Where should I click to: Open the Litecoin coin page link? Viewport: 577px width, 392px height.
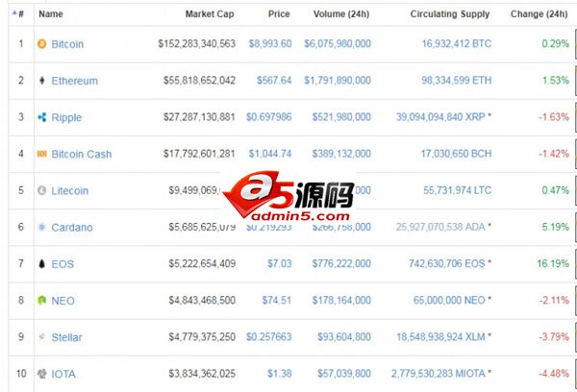(x=70, y=191)
